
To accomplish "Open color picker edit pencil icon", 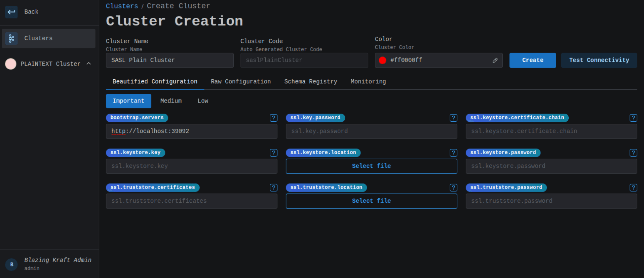I will coord(495,61).
